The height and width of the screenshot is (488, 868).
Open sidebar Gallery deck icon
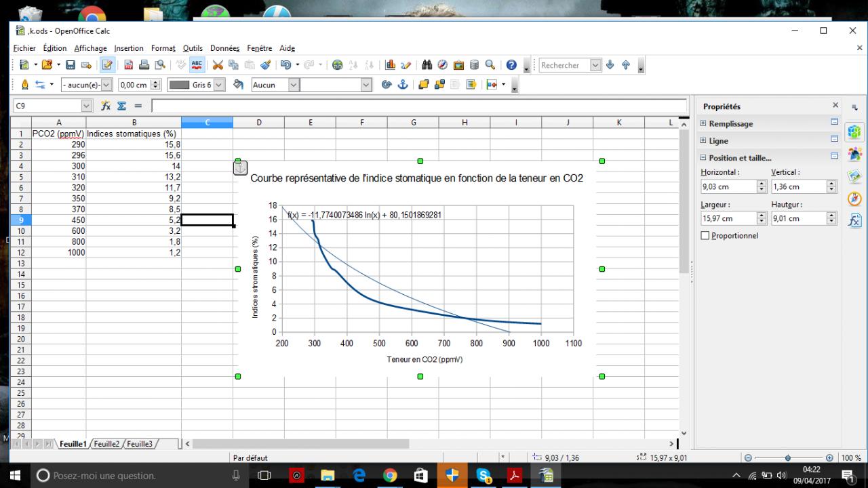pyautogui.click(x=855, y=176)
